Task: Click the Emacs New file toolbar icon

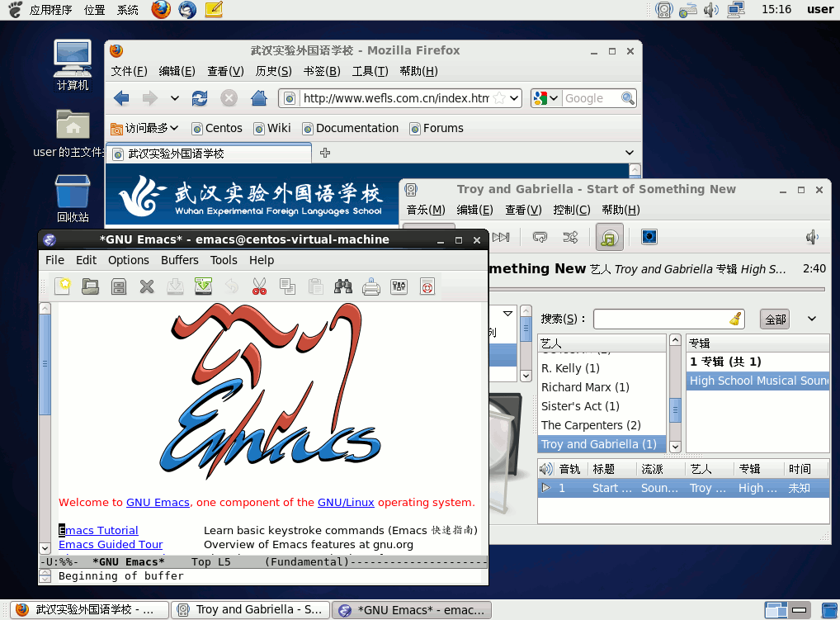Action: tap(63, 286)
